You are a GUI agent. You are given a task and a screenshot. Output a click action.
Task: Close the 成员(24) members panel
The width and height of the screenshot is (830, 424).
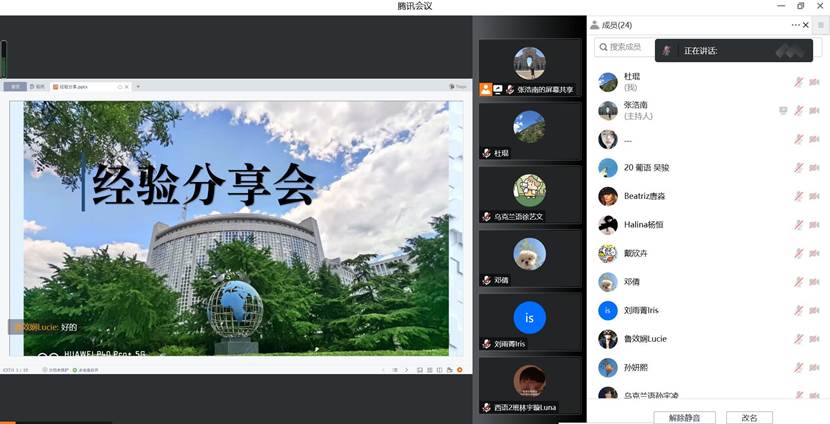pyautogui.click(x=806, y=25)
